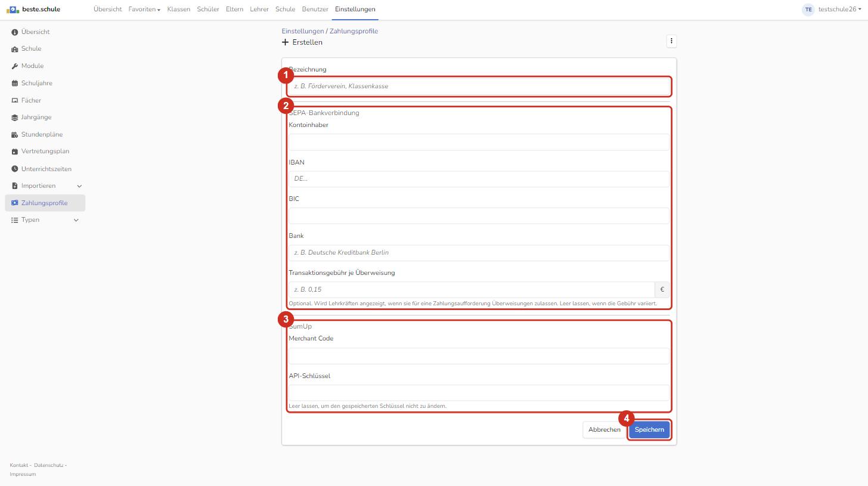The image size is (868, 486).
Task: Focus the IBAN input field
Action: 479,179
